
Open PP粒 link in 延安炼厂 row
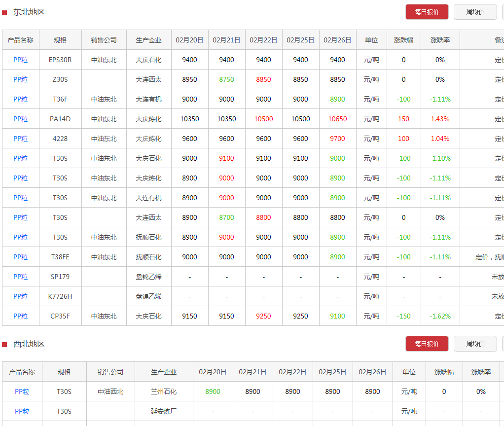pyautogui.click(x=22, y=411)
